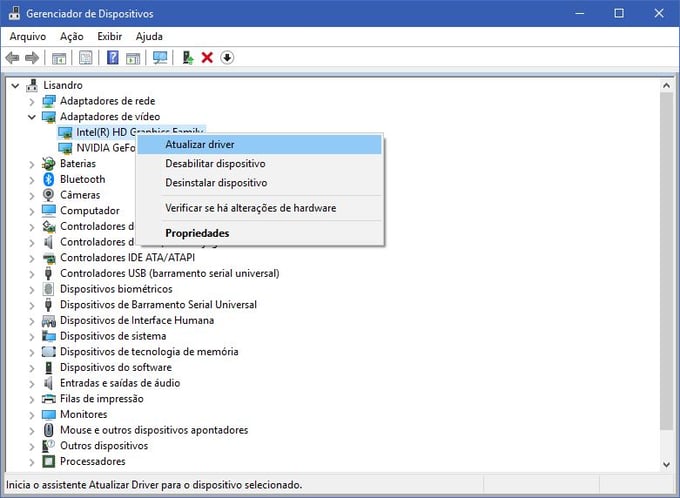
Task: Expand the Controladores IDE ATA/ATAPI node
Action: [32, 258]
